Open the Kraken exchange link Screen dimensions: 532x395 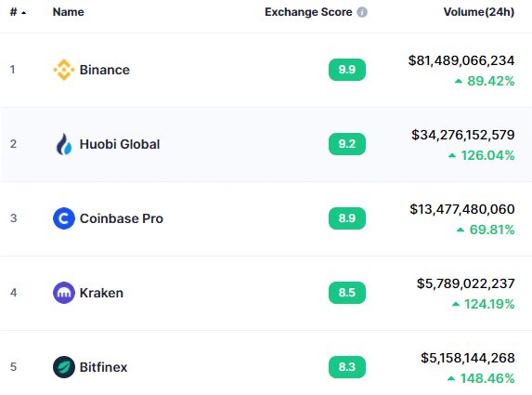coord(101,293)
